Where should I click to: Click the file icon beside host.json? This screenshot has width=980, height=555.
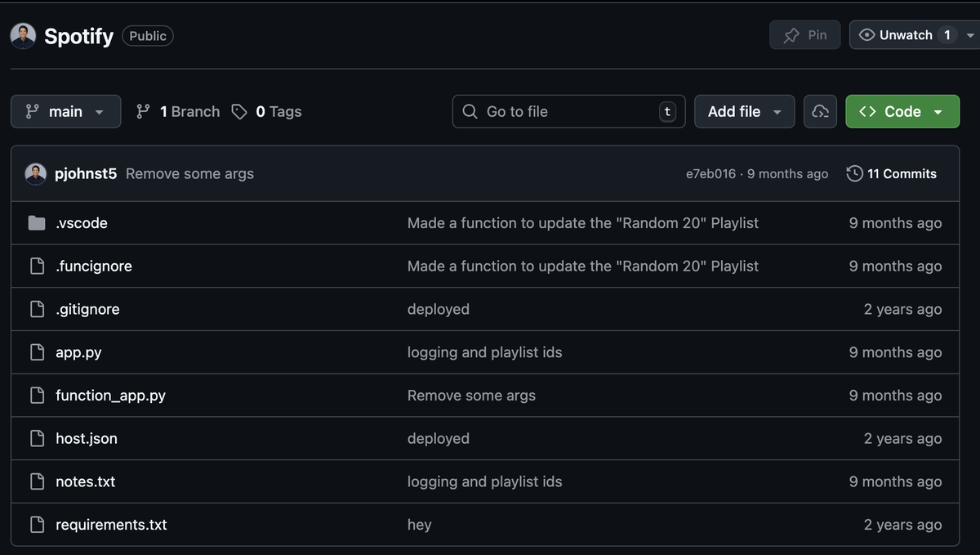37,439
